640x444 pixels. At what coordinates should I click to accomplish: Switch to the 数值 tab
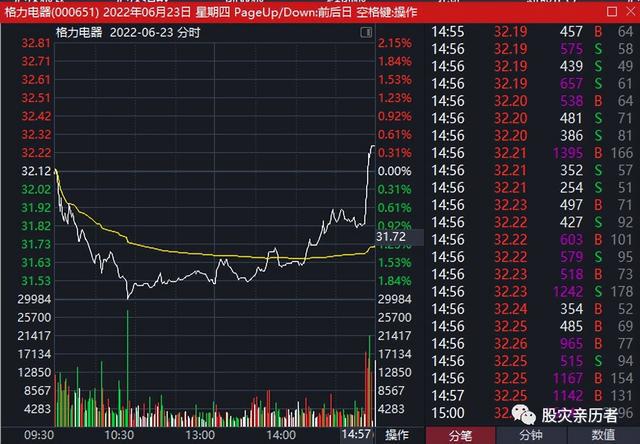(x=603, y=435)
